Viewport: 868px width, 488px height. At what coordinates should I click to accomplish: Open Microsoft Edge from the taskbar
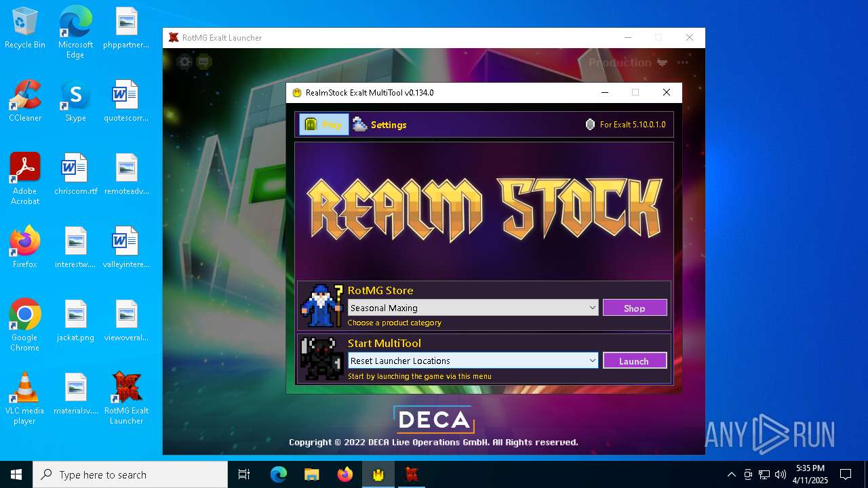point(279,474)
